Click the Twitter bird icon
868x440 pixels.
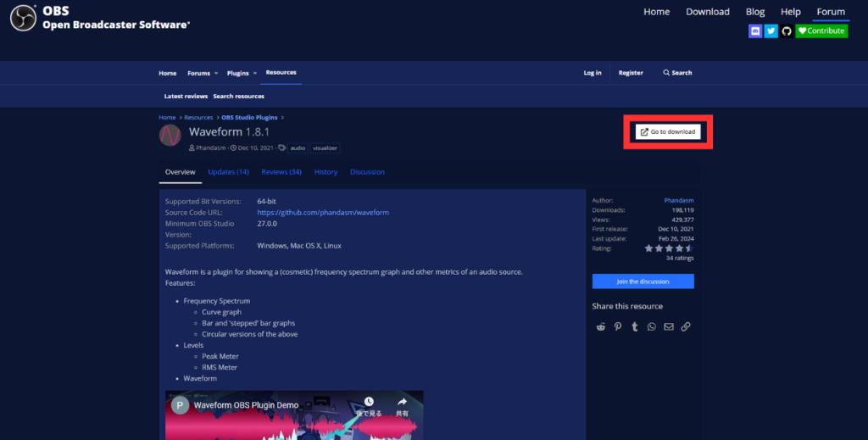[x=771, y=31]
